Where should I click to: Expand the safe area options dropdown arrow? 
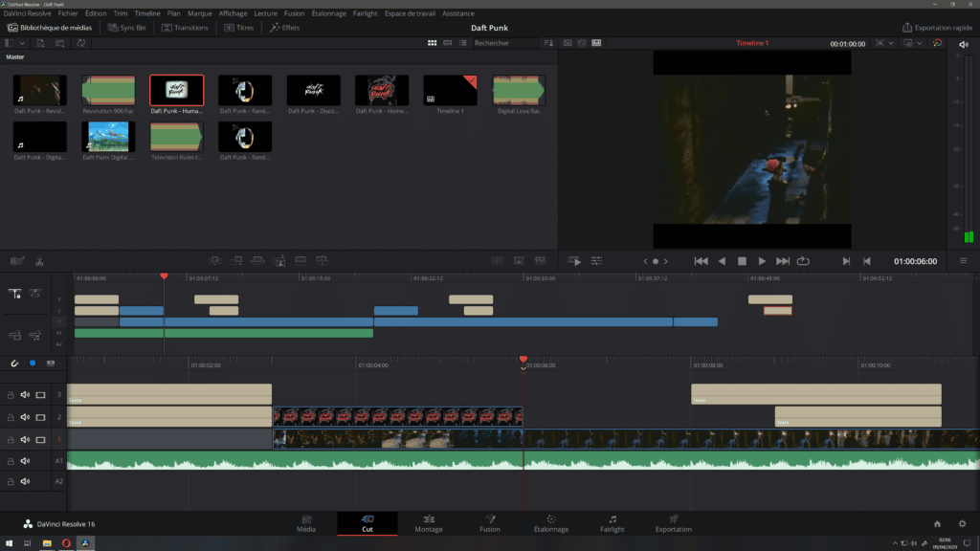pos(891,43)
